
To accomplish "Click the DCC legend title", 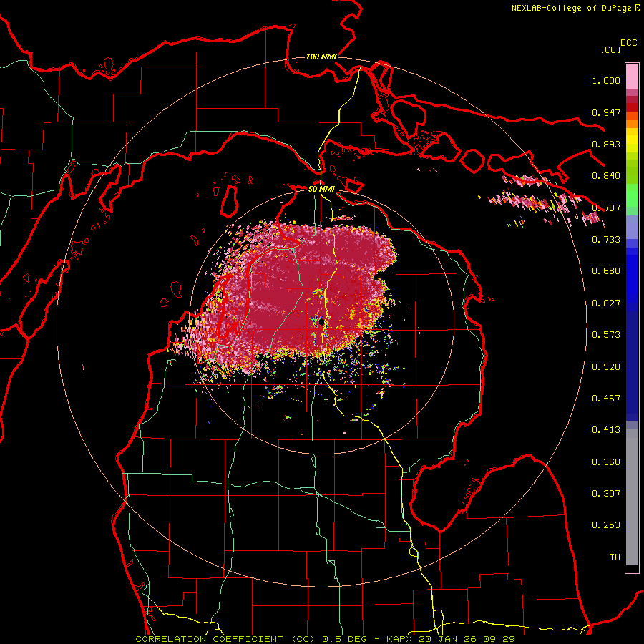I will point(628,43).
